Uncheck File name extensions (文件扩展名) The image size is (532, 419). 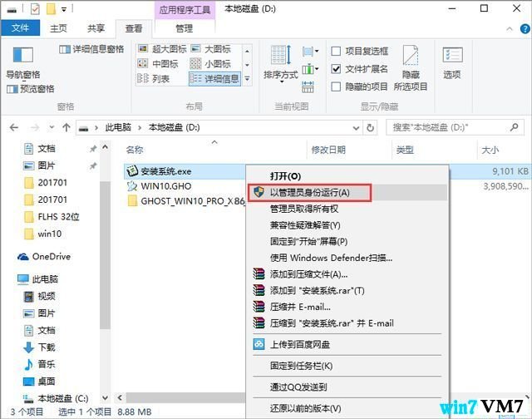[x=336, y=69]
